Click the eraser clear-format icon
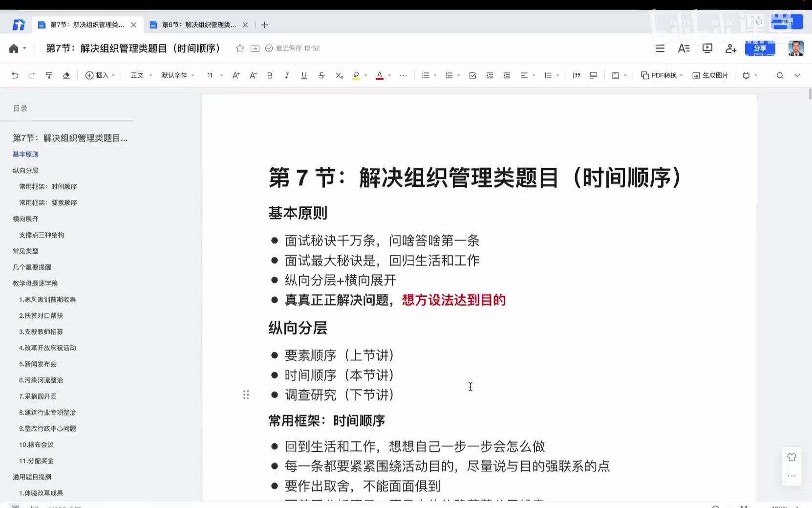 66,75
